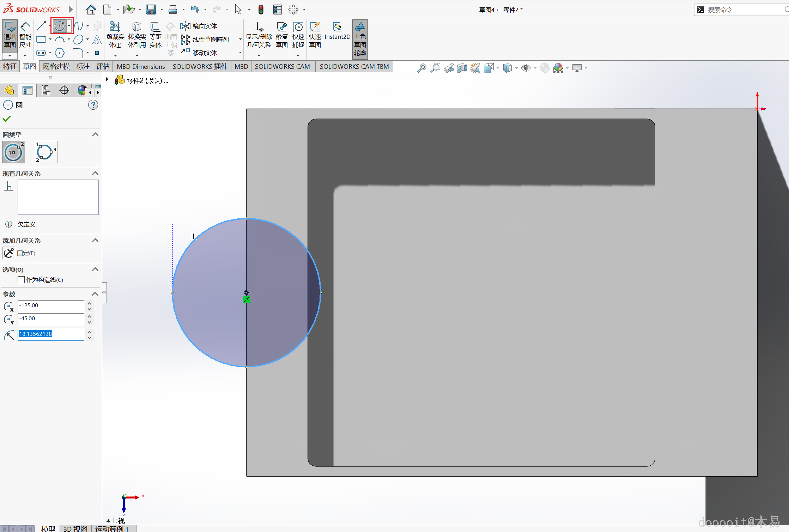
Task: Enable the construction line (作为构造线) checkbox
Action: click(x=21, y=280)
